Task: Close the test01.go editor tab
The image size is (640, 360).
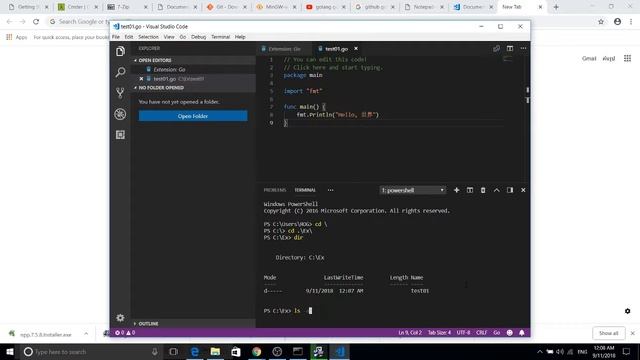Action: click(x=356, y=49)
